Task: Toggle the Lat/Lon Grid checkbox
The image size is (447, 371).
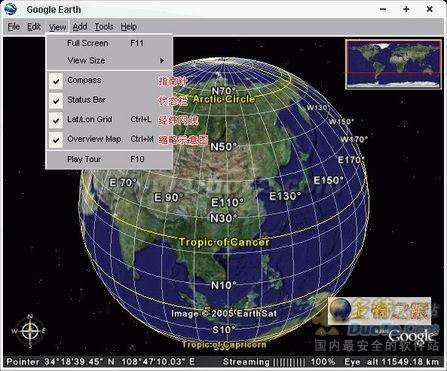Action: click(x=56, y=120)
